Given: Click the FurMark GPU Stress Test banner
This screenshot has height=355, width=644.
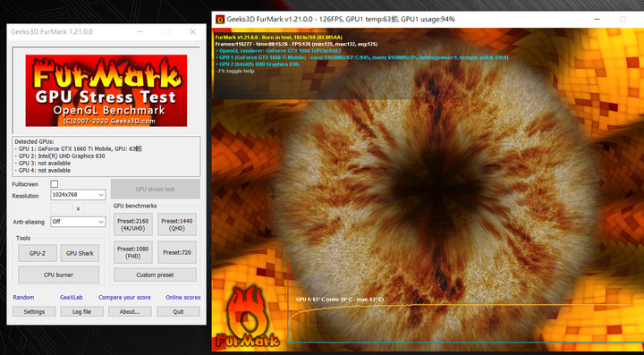Looking at the screenshot, I should [x=106, y=90].
